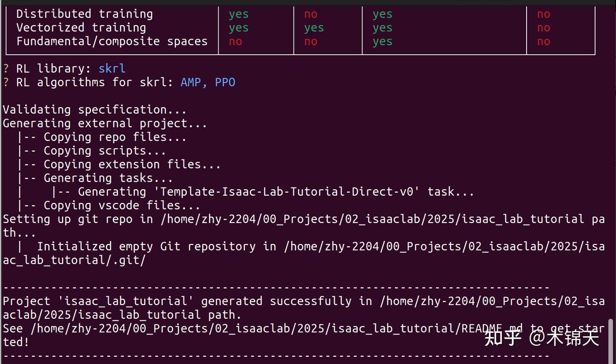Click the 'RL algorithms for skrl:' prompt label
Screen dimensions: 616x364
(95, 82)
